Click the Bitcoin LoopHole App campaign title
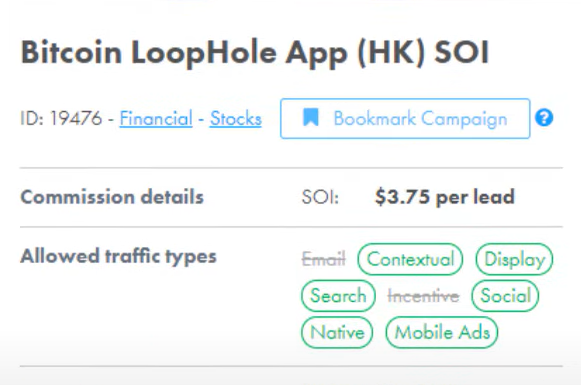581x385 pixels. [x=255, y=53]
